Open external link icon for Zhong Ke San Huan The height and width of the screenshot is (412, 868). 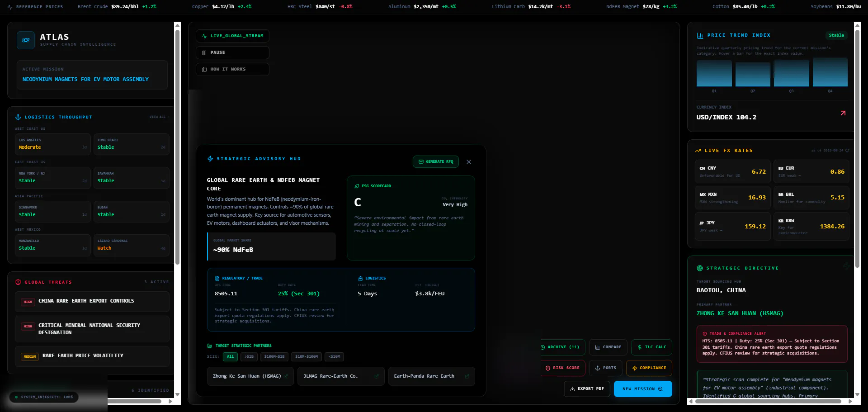coord(286,376)
